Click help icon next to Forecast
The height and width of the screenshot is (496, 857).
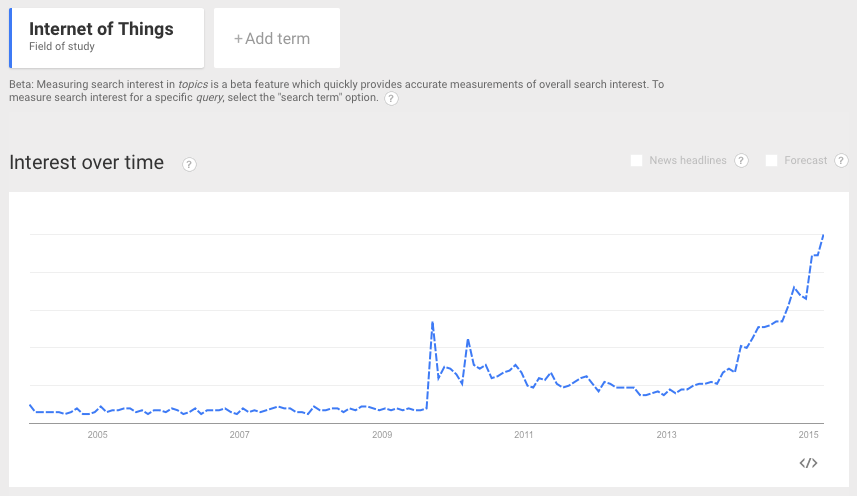pos(841,161)
